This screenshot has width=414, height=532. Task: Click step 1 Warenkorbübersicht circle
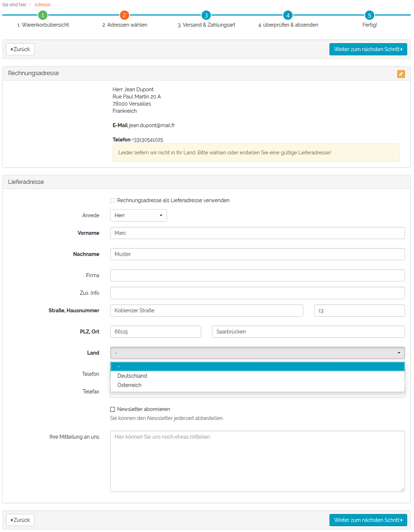[43, 15]
